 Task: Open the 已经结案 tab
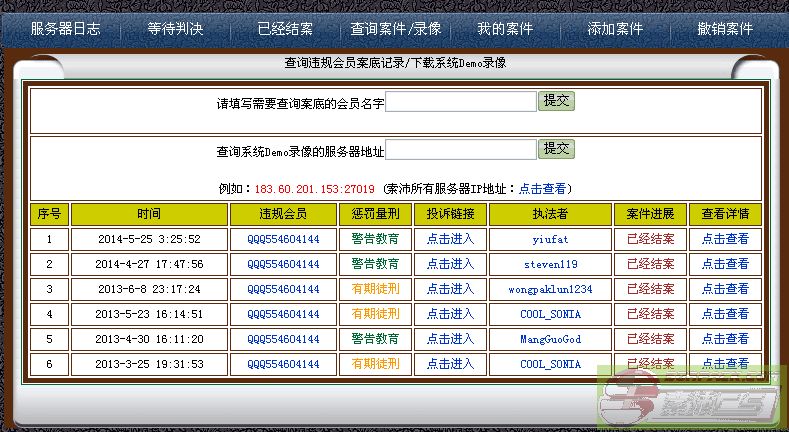point(285,29)
